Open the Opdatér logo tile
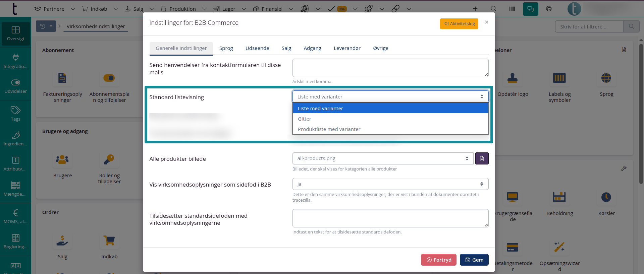The width and height of the screenshot is (644, 274). coord(513,84)
